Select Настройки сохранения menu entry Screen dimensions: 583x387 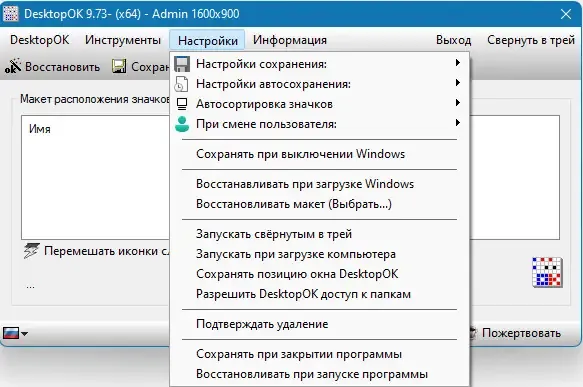point(320,64)
